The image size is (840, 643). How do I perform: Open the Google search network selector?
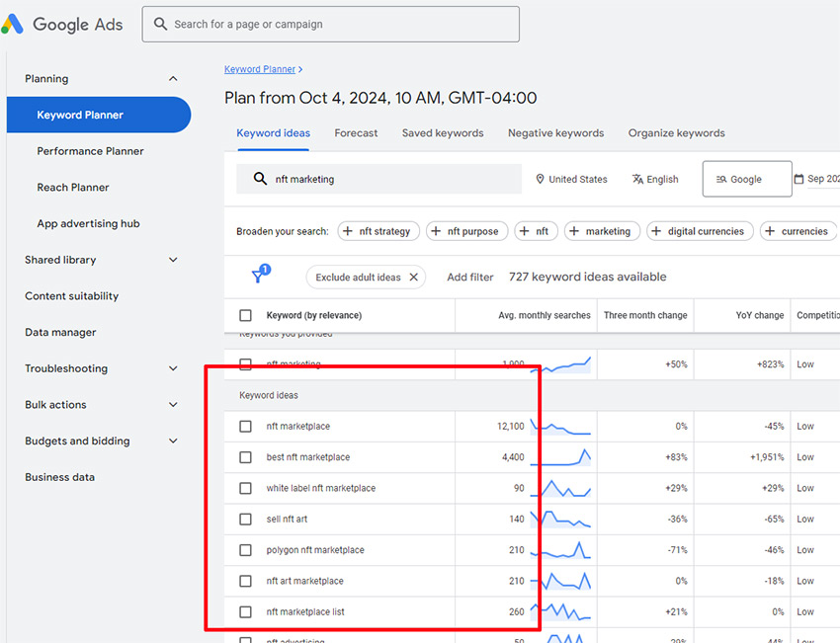point(747,179)
